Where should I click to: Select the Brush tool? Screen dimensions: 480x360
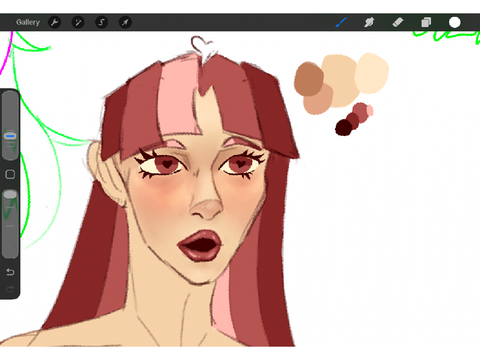pos(341,22)
